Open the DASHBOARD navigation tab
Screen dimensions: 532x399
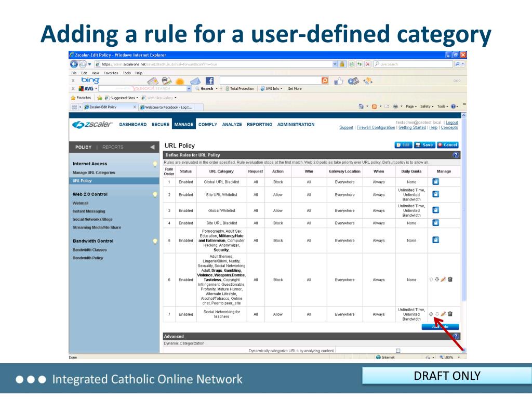(x=133, y=125)
